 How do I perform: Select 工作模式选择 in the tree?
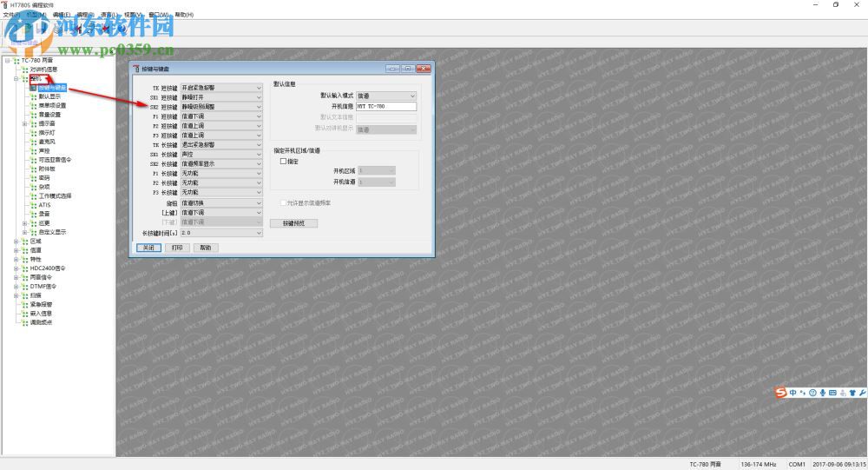55,195
